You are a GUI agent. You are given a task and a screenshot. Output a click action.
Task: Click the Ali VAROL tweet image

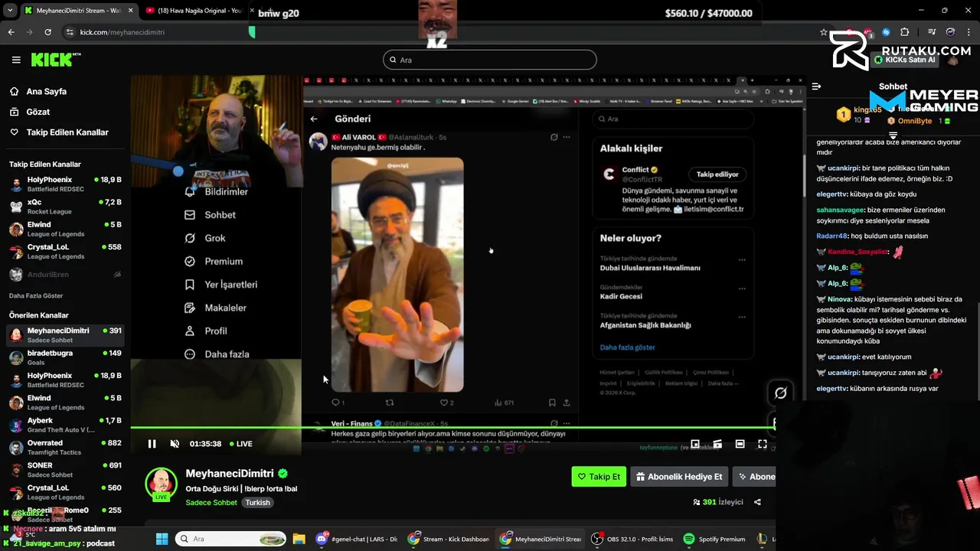point(397,275)
